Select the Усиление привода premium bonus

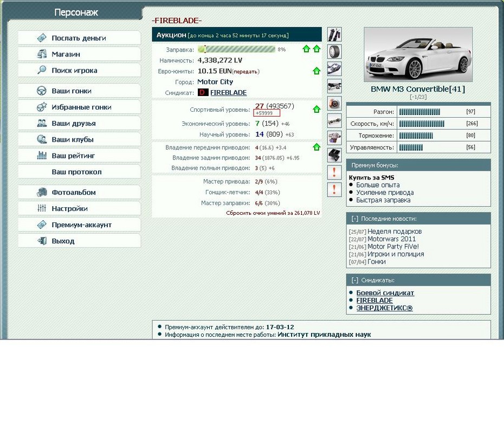pyautogui.click(x=385, y=193)
